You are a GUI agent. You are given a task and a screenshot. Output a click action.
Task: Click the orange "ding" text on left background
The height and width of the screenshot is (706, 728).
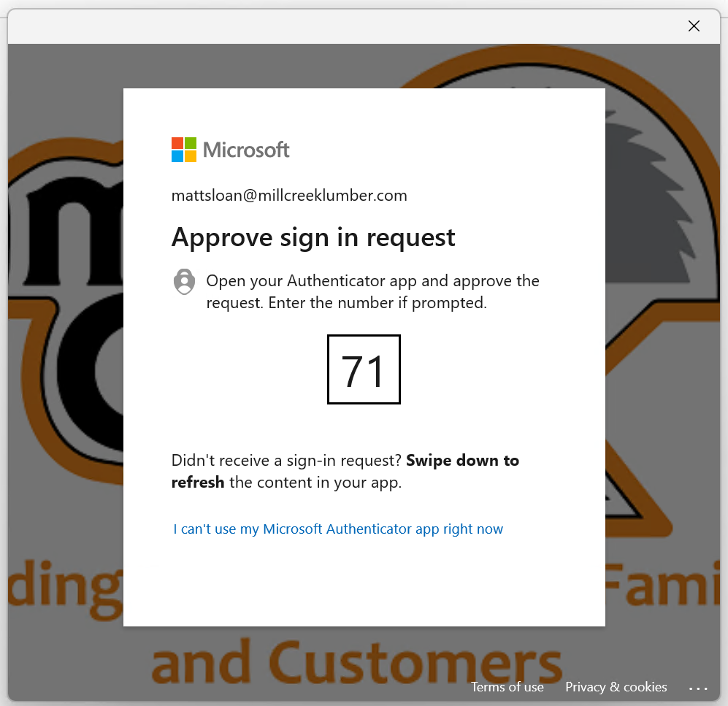pos(66,588)
